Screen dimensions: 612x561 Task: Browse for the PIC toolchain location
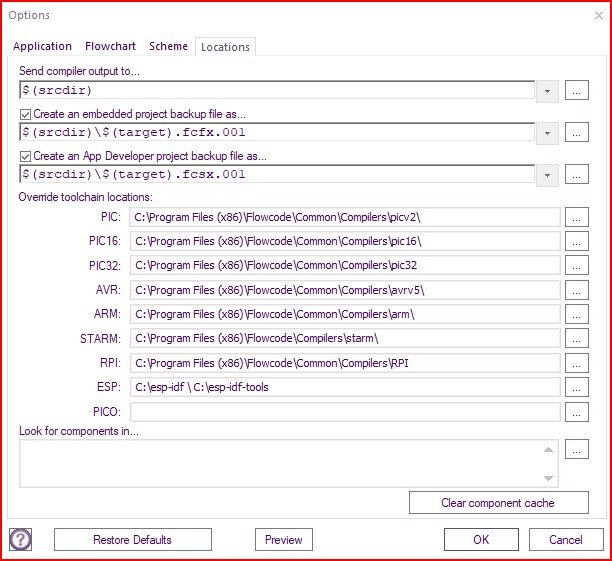pyautogui.click(x=577, y=217)
